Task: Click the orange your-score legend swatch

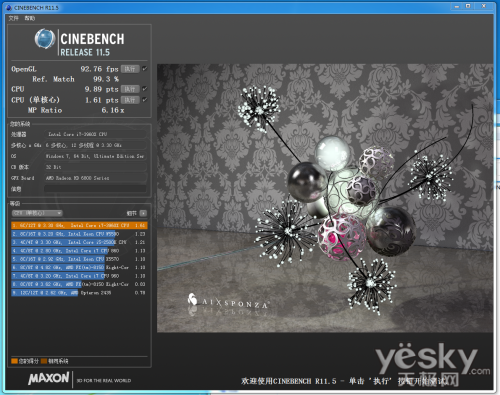Action: (x=14, y=361)
